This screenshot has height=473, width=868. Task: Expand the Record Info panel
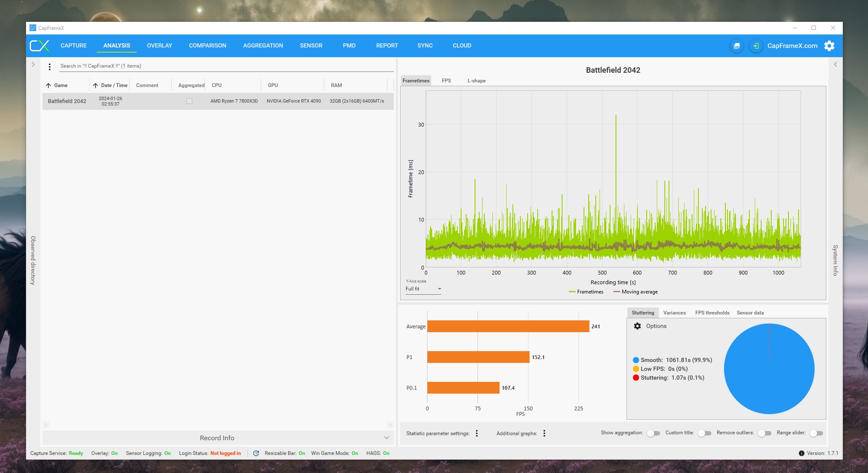(x=218, y=438)
